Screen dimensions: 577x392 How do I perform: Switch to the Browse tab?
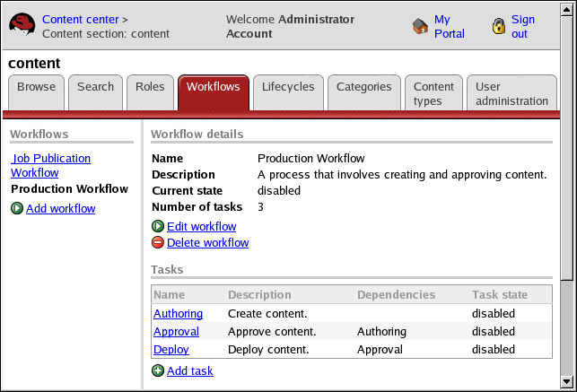click(x=36, y=92)
